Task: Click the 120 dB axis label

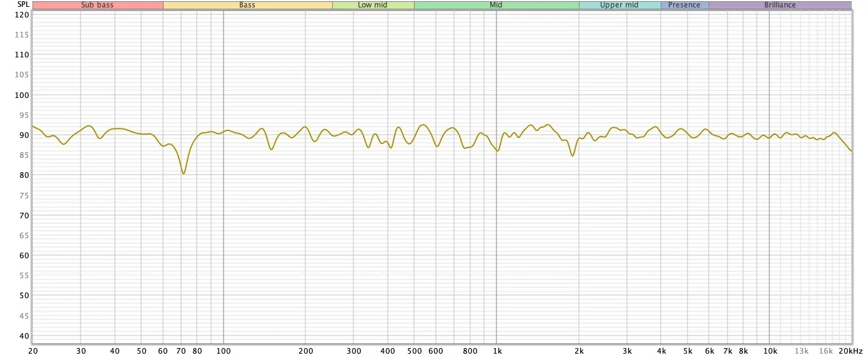Action: (x=22, y=14)
